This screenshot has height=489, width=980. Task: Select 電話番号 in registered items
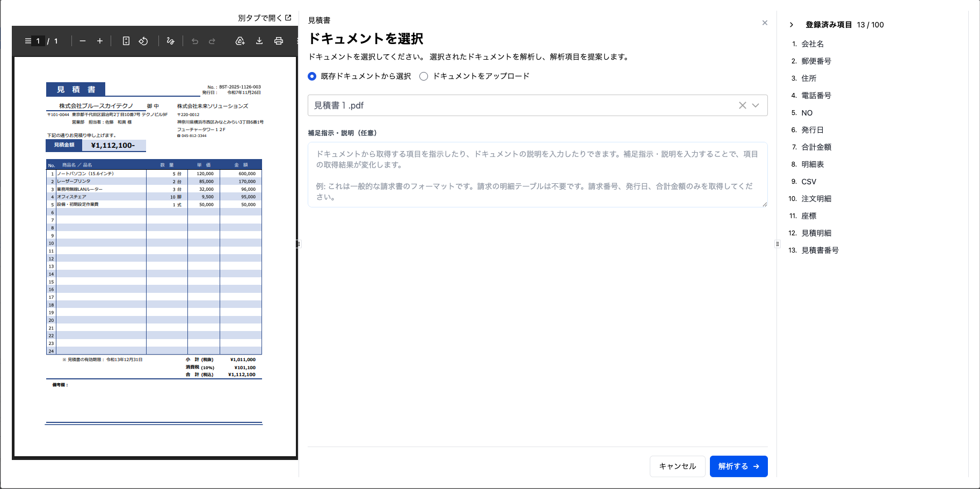816,96
